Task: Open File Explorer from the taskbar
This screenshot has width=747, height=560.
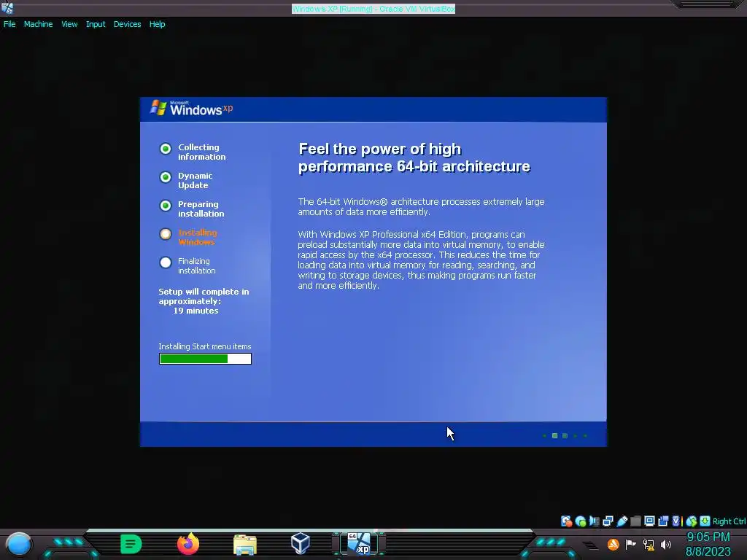Action: coord(245,544)
